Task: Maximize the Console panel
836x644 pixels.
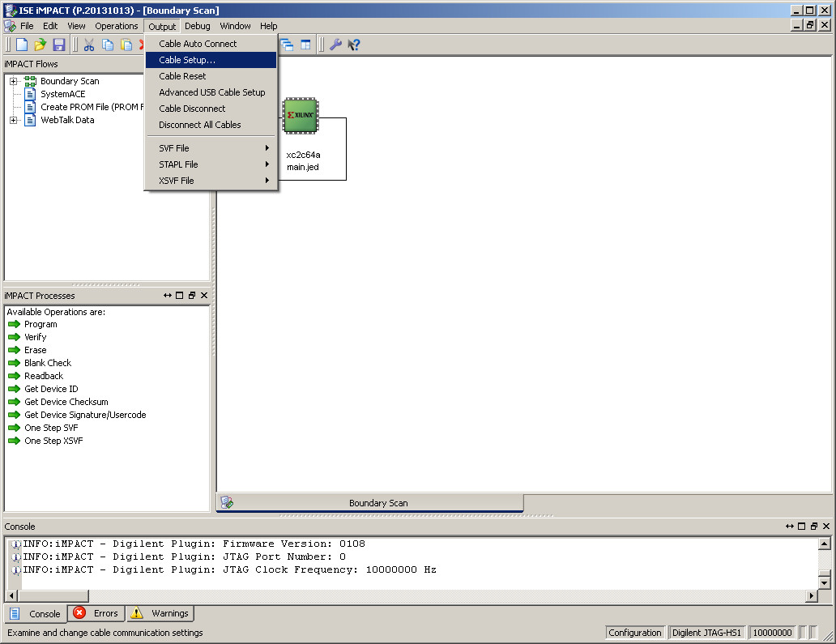Action: tap(801, 527)
